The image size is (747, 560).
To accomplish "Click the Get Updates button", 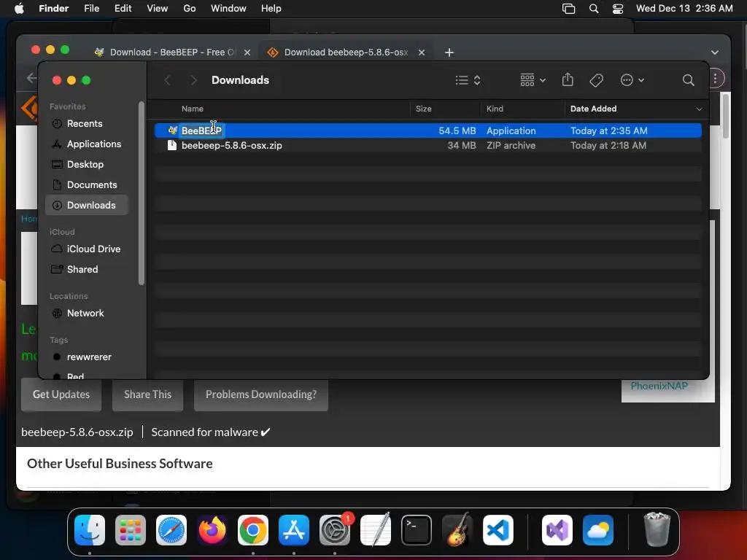I will [x=61, y=394].
